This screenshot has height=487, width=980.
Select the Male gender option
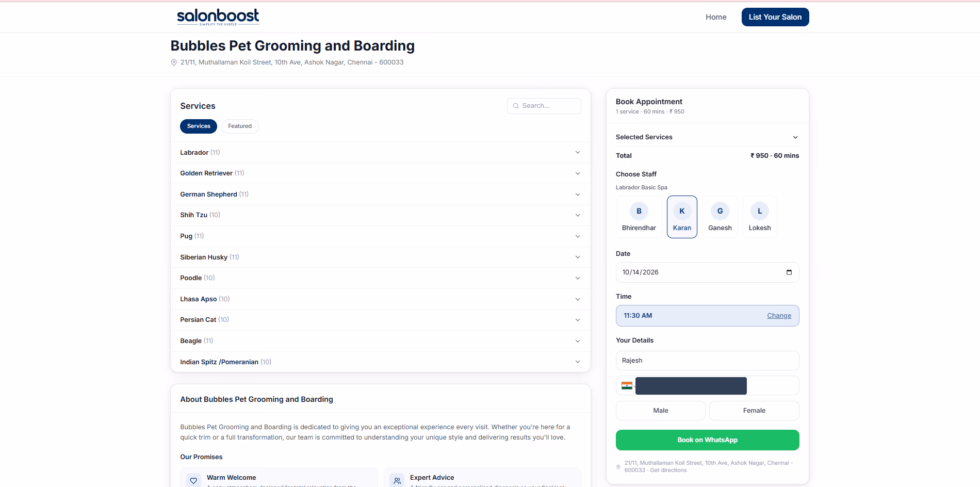pyautogui.click(x=661, y=411)
